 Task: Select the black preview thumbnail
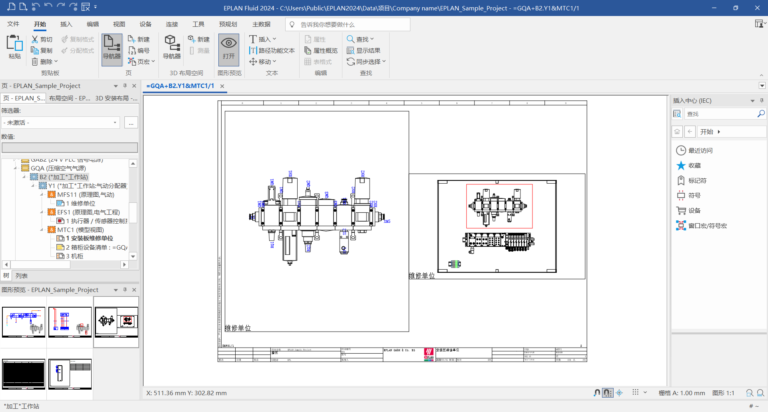point(24,374)
